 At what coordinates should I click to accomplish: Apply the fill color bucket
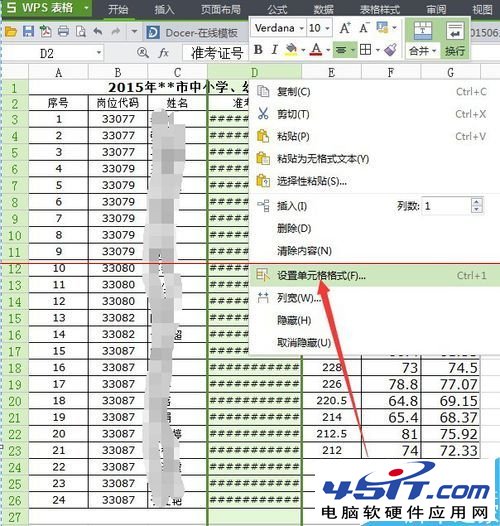click(291, 50)
